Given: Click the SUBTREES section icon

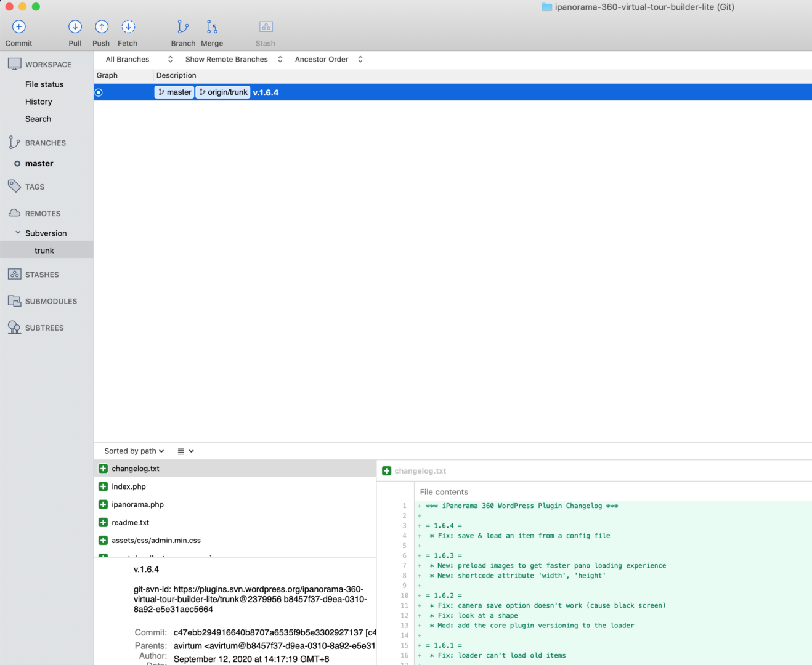Looking at the screenshot, I should pos(14,328).
